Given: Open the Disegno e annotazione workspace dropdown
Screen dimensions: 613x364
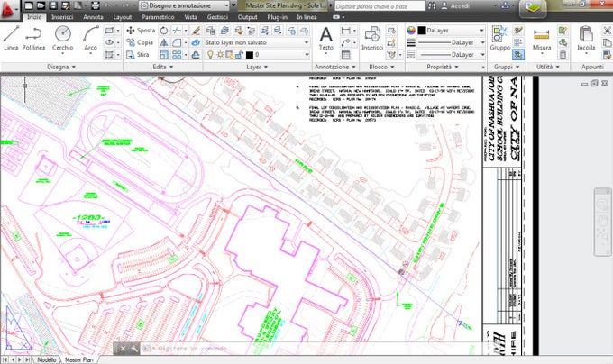Looking at the screenshot, I should [185, 5].
